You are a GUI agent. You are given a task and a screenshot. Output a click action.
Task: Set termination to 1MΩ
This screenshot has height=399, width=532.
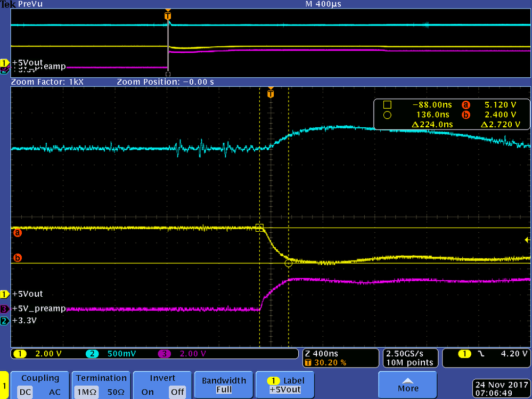[x=87, y=392]
